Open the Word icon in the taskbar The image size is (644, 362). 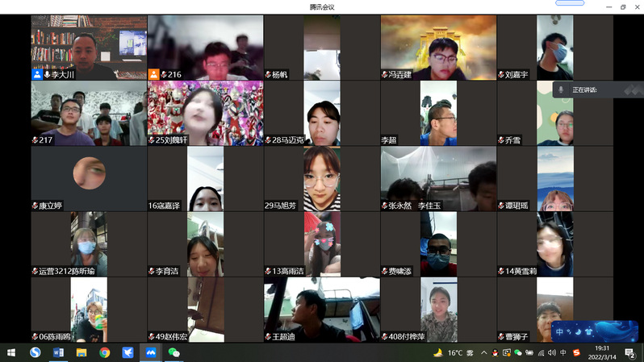tap(58, 352)
